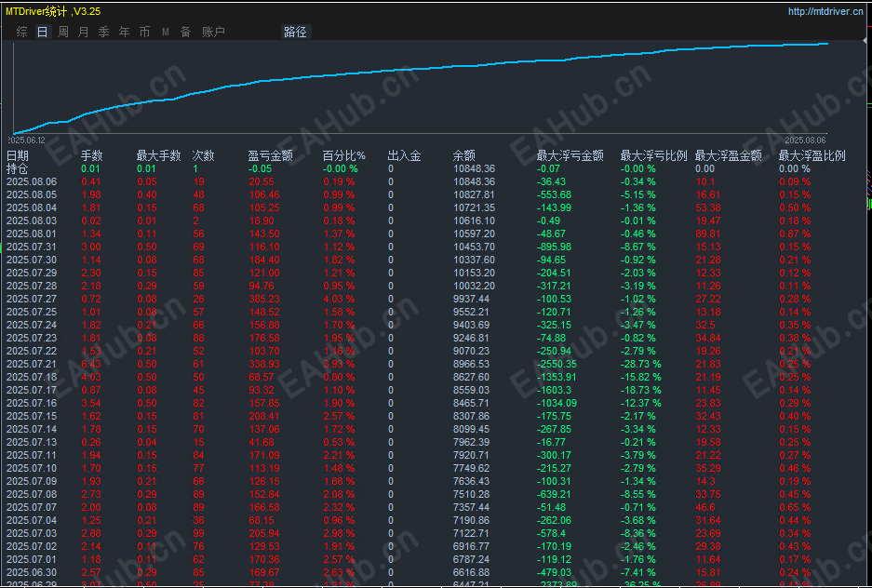Click the 89.81 max floating profit

point(708,234)
